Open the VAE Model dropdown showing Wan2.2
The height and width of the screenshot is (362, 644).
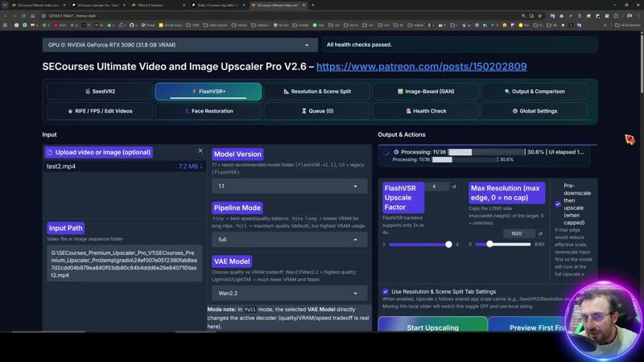(289, 293)
